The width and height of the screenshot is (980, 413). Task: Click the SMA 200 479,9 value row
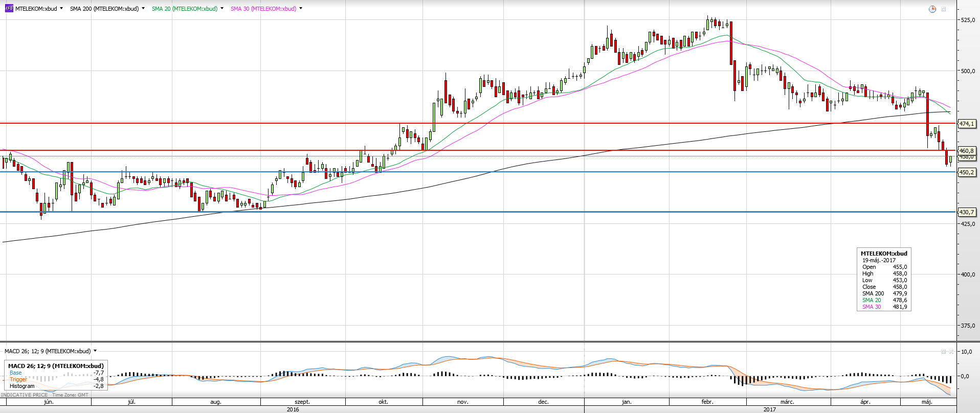884,293
